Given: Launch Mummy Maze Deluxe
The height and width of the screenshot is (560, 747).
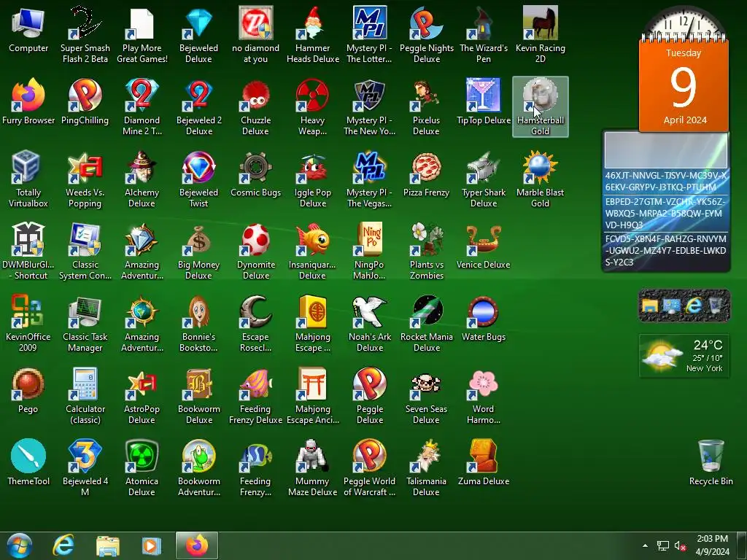Looking at the screenshot, I should point(312,467).
